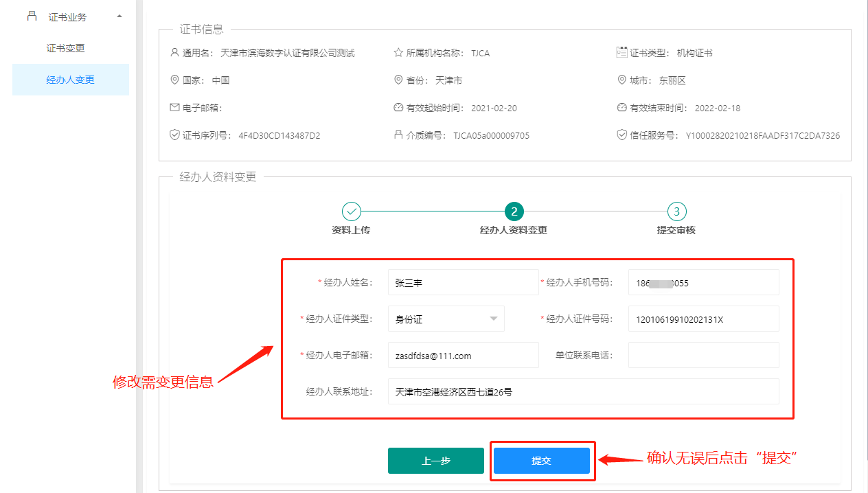The image size is (868, 493).
Task: Click the star icon beside 所属机构名称
Action: coord(398,53)
